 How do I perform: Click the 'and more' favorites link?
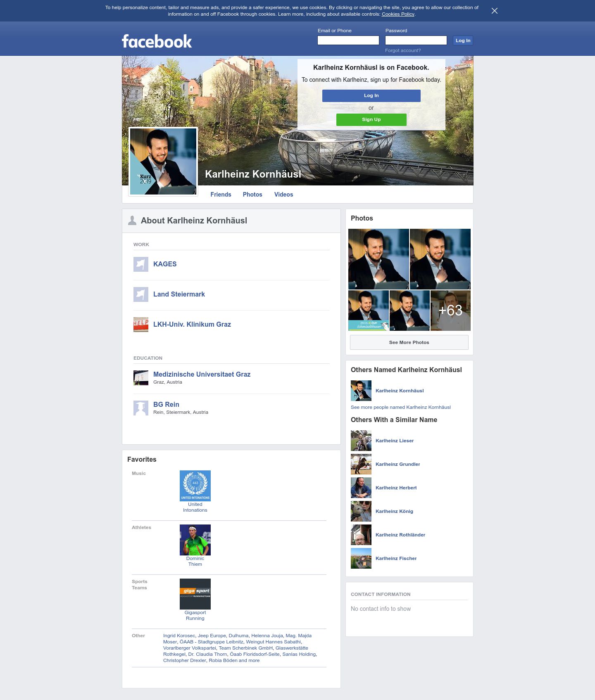tap(249, 660)
